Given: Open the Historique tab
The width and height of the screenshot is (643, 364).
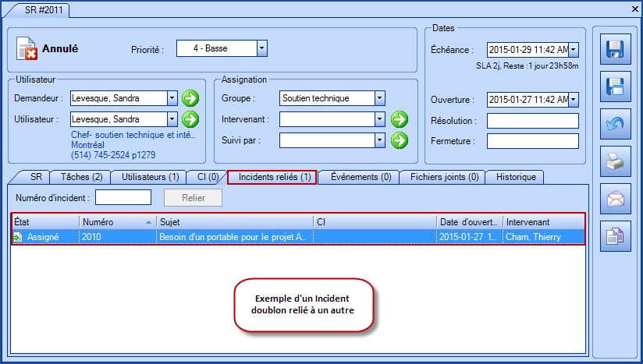Looking at the screenshot, I should [x=515, y=177].
